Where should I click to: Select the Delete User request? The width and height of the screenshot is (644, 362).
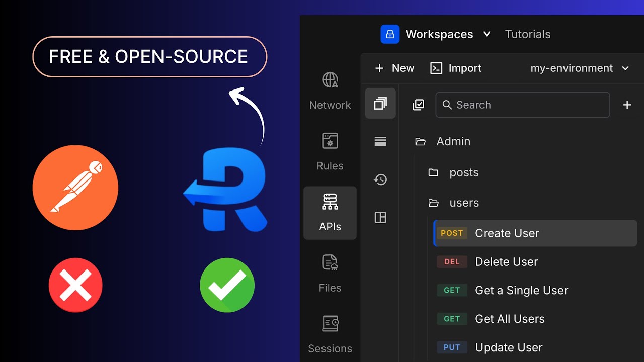click(x=506, y=262)
